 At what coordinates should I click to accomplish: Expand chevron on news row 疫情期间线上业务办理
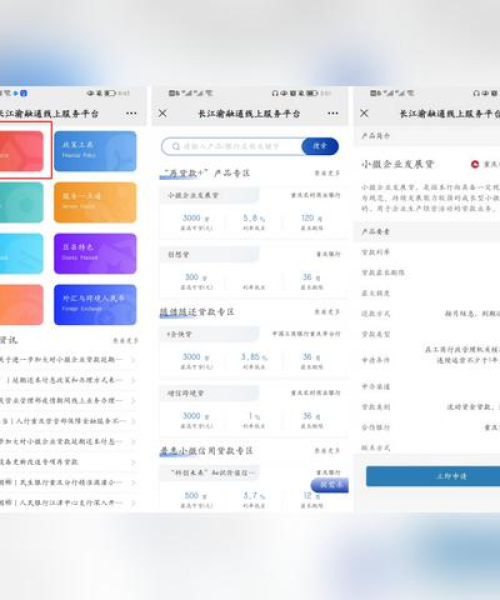point(133,401)
